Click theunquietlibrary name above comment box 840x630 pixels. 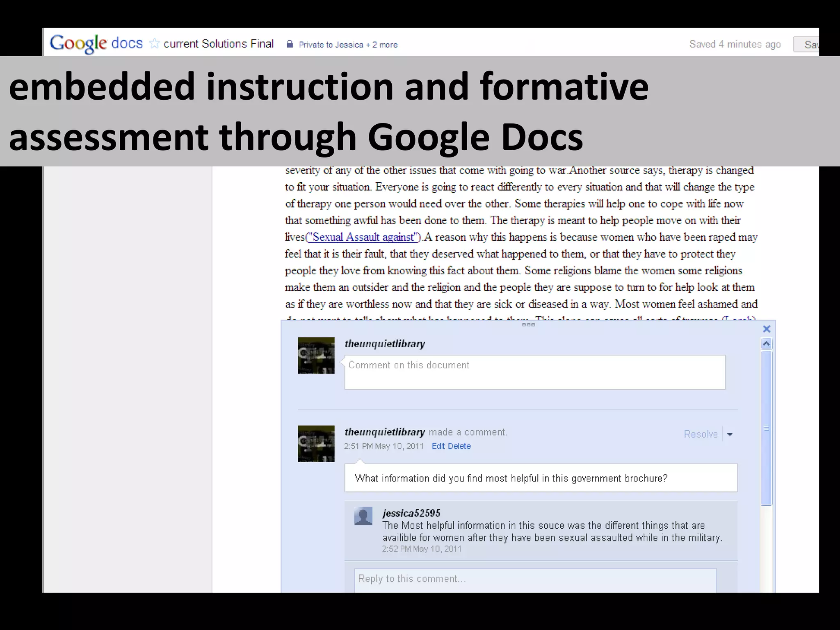385,344
